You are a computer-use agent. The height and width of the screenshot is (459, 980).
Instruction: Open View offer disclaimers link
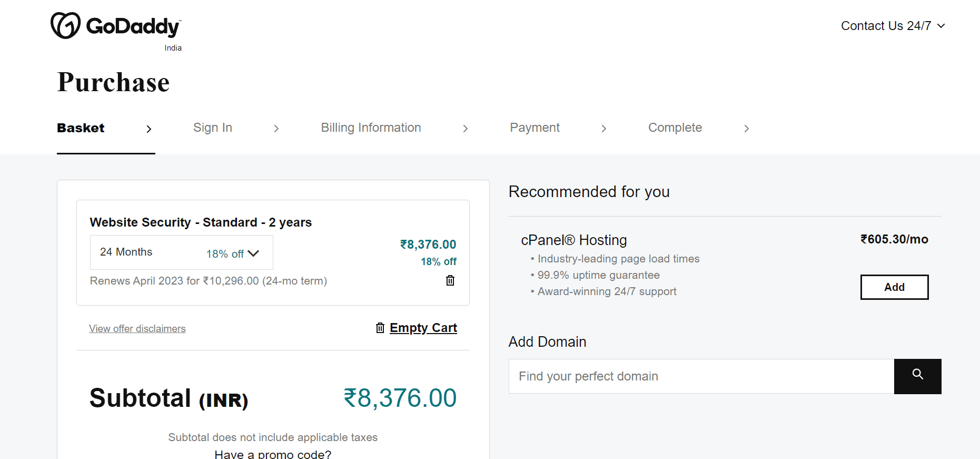tap(137, 329)
